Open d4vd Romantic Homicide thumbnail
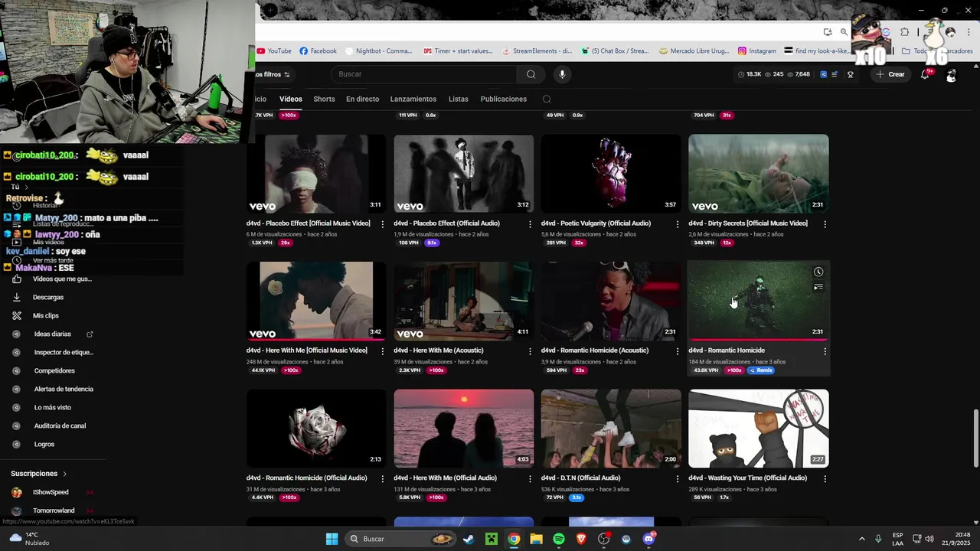The width and height of the screenshot is (980, 551). point(758,301)
